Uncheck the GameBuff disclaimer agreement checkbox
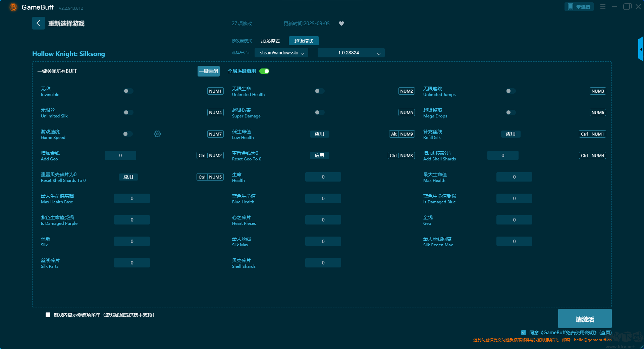 (x=524, y=333)
